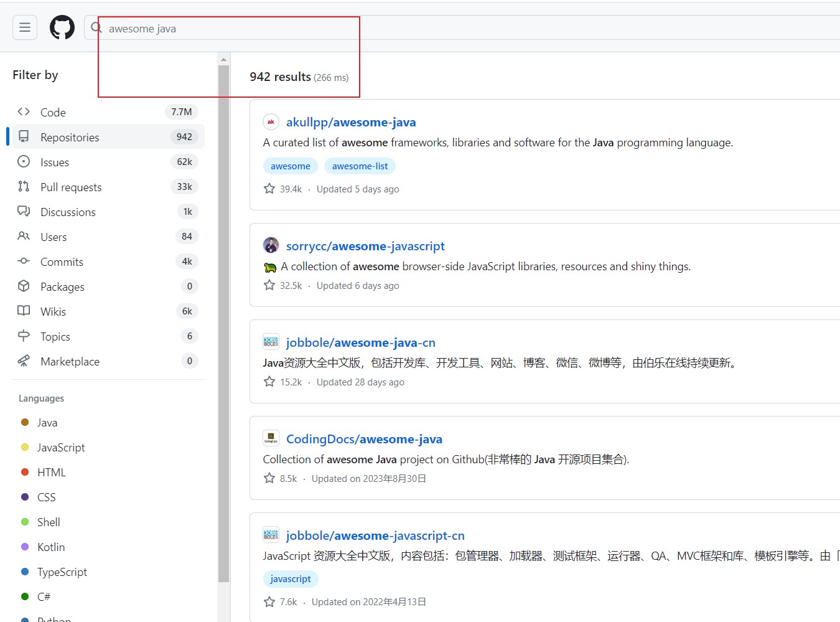This screenshot has height=622, width=840.
Task: Click the 'Languages' section heading
Action: [41, 398]
